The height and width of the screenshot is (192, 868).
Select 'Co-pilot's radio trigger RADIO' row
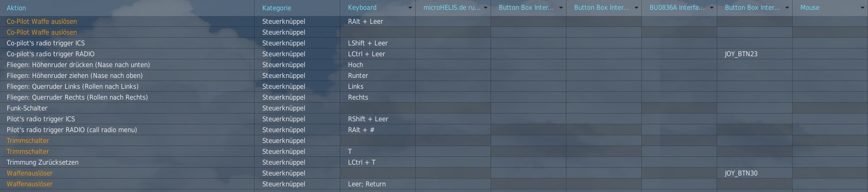click(x=127, y=54)
